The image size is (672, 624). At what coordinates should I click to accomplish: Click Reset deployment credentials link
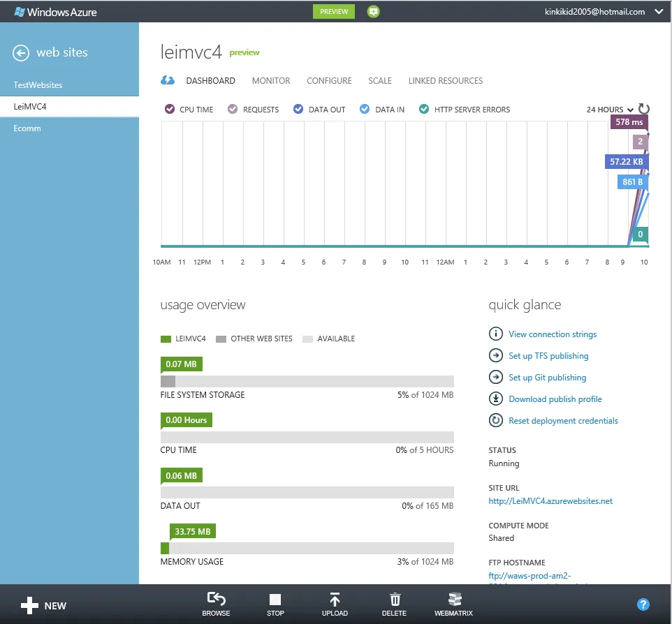pos(563,421)
